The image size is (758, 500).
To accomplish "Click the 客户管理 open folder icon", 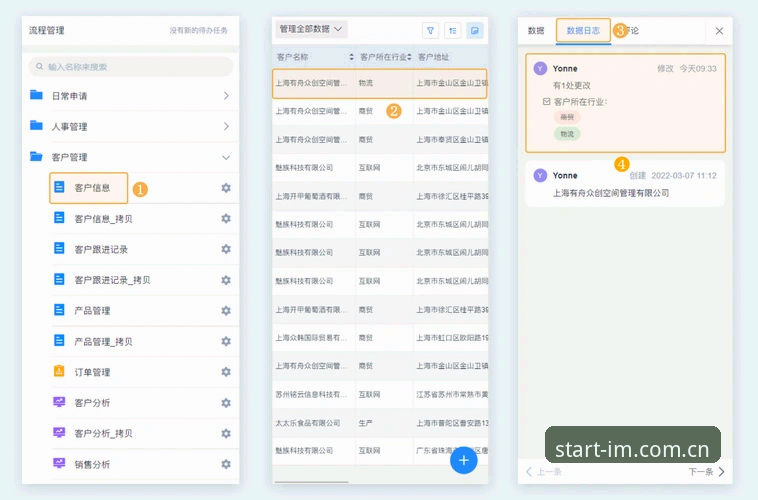I will (x=36, y=156).
